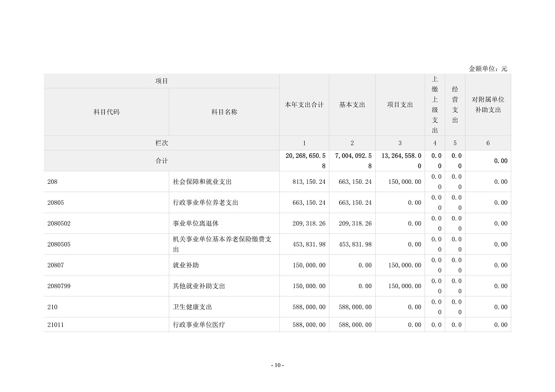
Task: Select subject code 2080505
Action: (59, 244)
